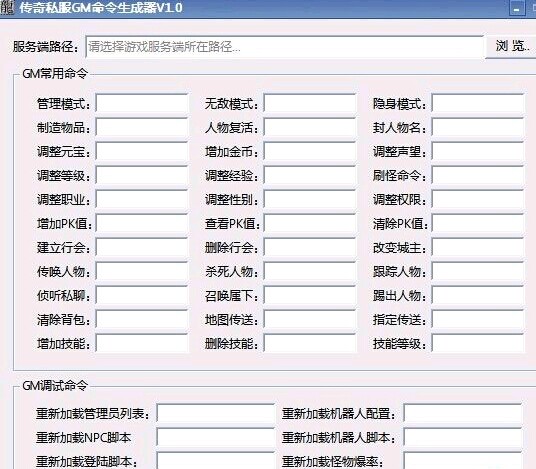Screen dimensions: 536x469
Task: Click the 服务端路径 path input field
Action: coord(284,47)
